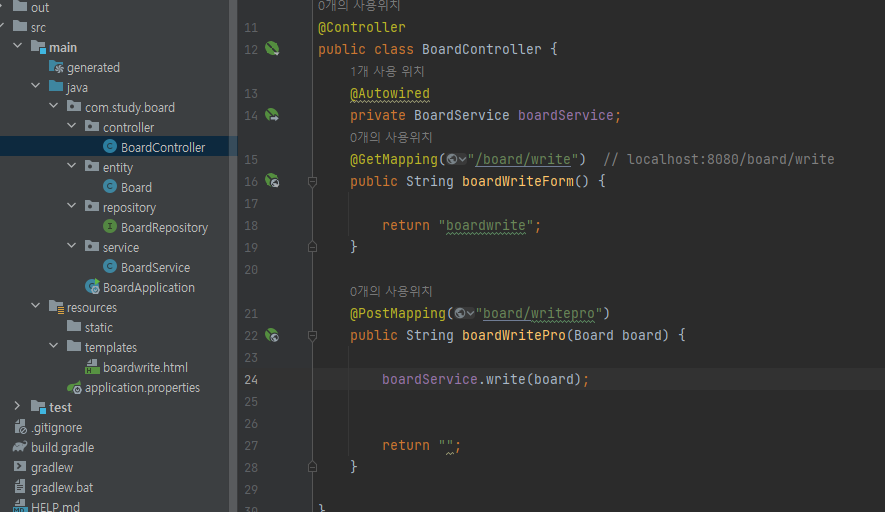Viewport: 885px width, 512px height.
Task: Click boardService field name on line 14
Action: coord(566,116)
